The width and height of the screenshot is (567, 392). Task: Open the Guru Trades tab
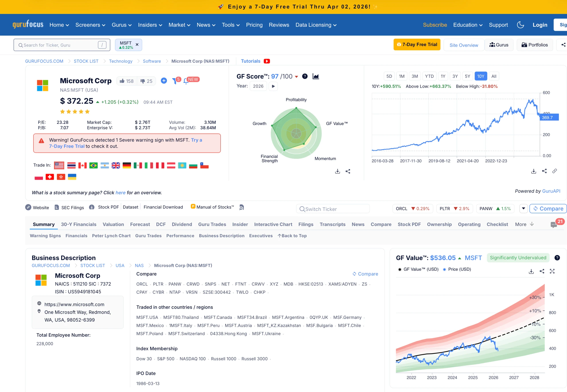212,224
